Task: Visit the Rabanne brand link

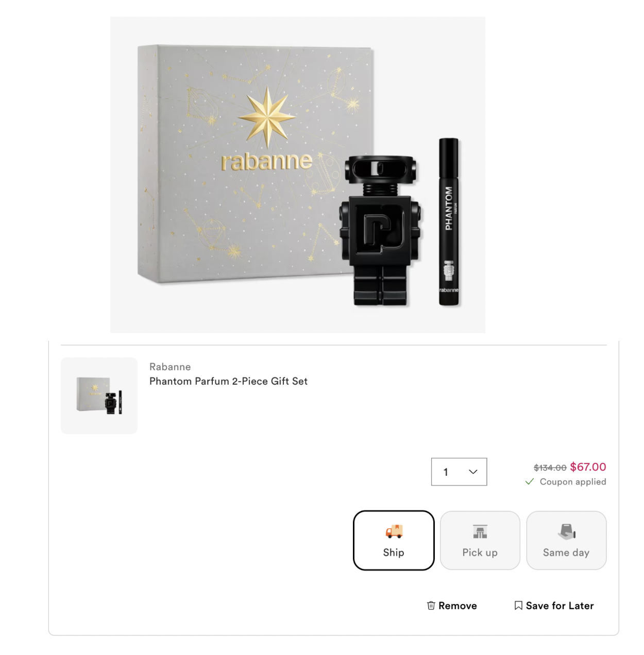Action: [x=170, y=367]
